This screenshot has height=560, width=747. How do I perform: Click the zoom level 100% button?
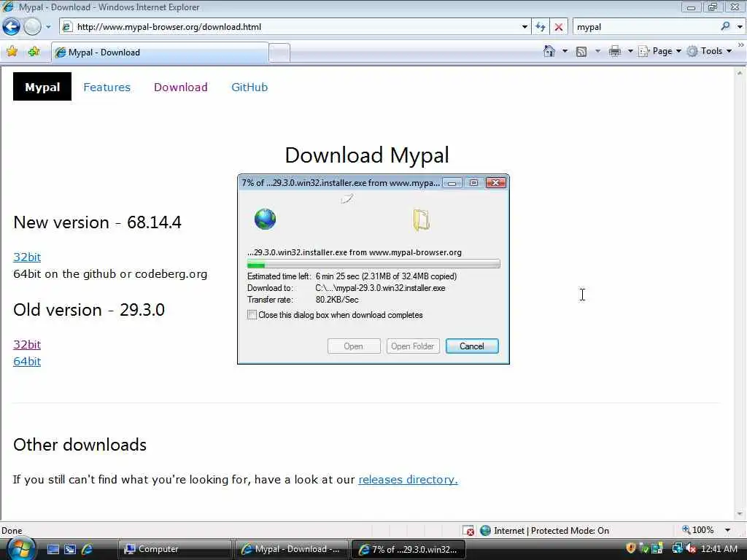[x=698, y=530]
